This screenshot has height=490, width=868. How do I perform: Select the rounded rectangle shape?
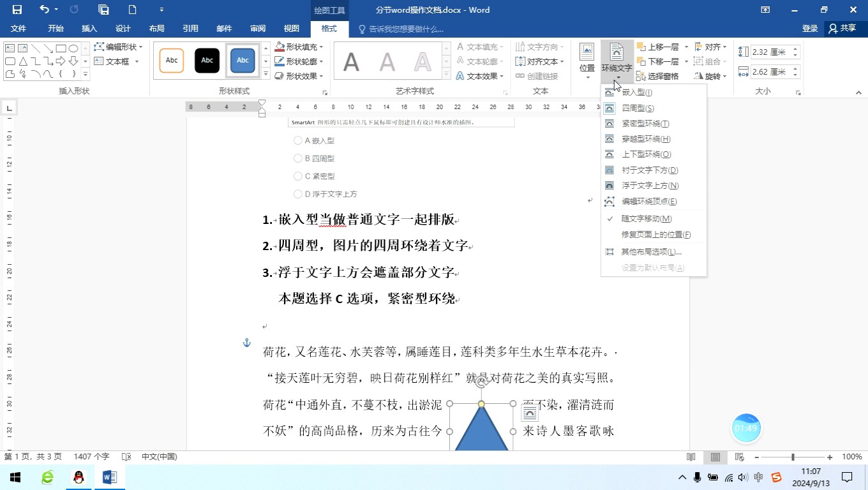(10, 61)
